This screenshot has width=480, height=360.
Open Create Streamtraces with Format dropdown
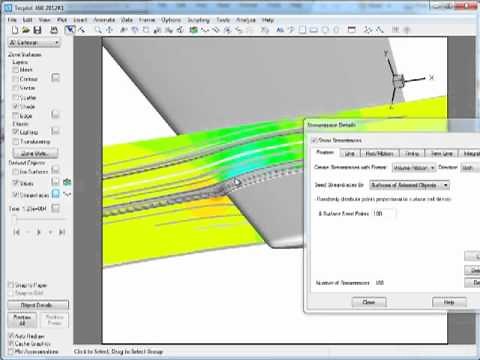pyautogui.click(x=414, y=168)
